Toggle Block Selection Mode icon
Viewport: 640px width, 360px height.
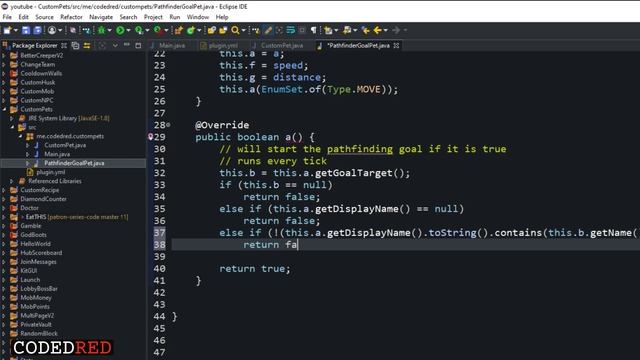pyautogui.click(x=302, y=30)
